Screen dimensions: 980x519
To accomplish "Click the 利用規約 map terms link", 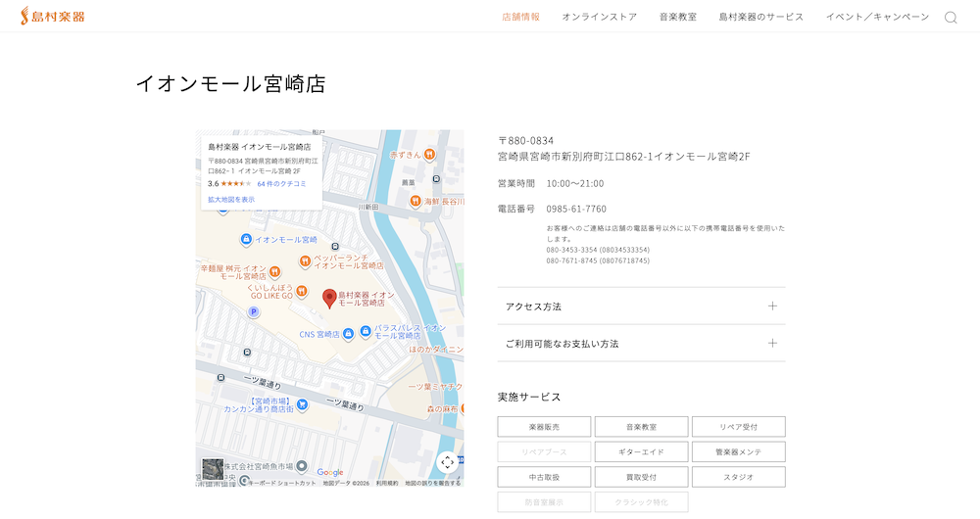I will pos(387,484).
